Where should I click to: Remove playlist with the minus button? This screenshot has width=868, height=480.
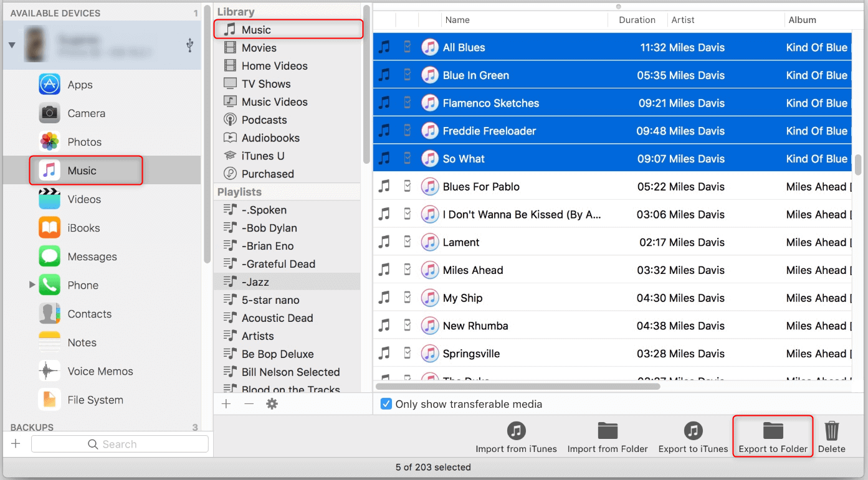[x=249, y=404]
